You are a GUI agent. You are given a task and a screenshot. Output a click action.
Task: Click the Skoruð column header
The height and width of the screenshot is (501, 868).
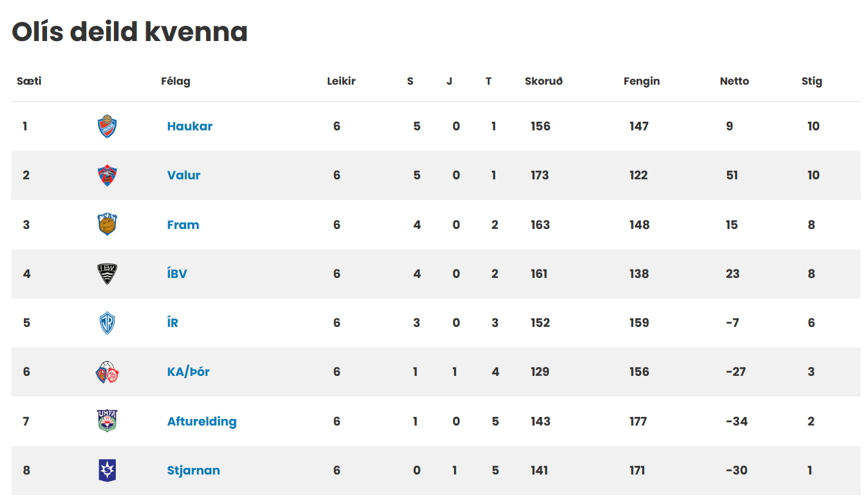coord(544,81)
